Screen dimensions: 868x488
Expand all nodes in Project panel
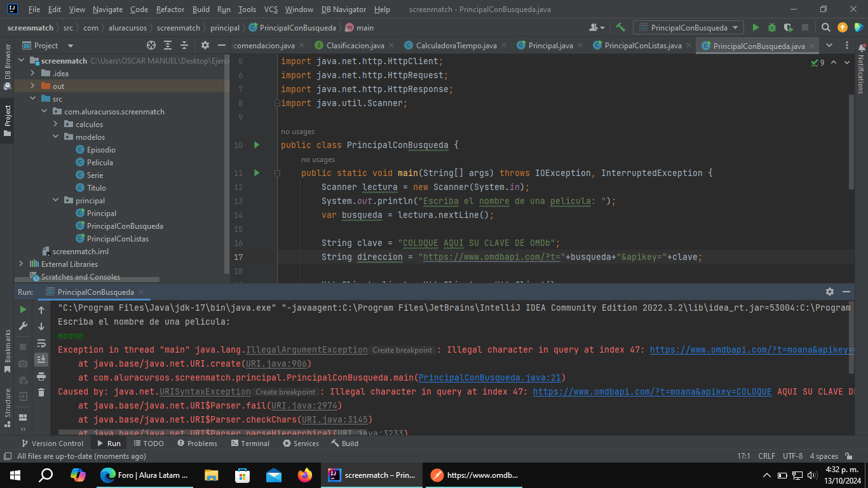pos(168,45)
